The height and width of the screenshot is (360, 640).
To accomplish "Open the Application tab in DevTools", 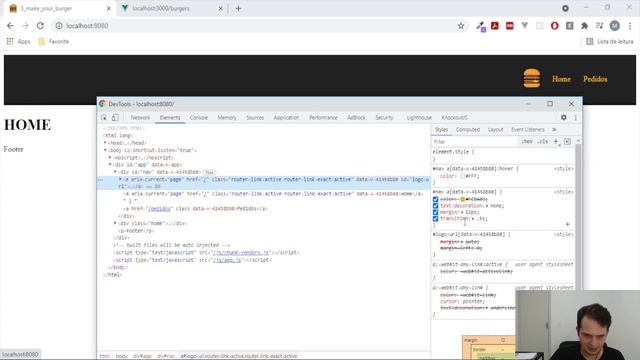I will pyautogui.click(x=286, y=118).
